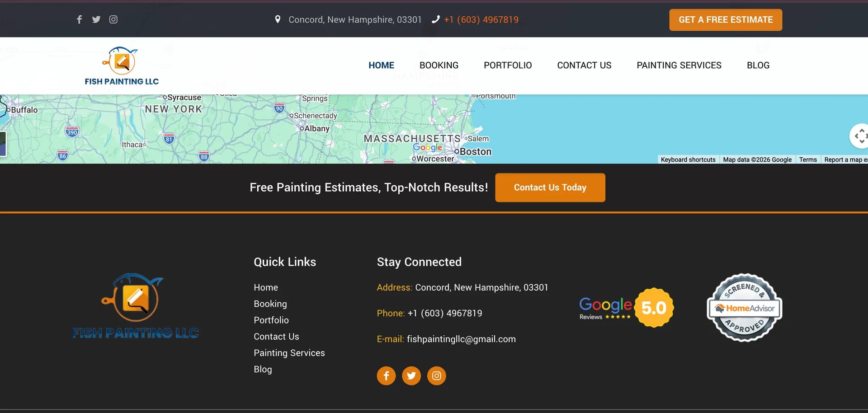Click the Google logo on the map
This screenshot has width=868, height=413.
(x=427, y=147)
